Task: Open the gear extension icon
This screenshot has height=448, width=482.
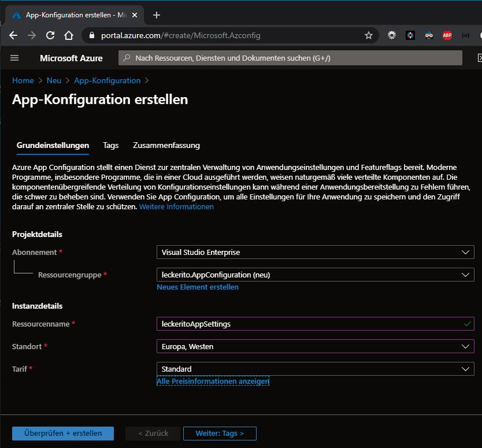Action: point(392,35)
